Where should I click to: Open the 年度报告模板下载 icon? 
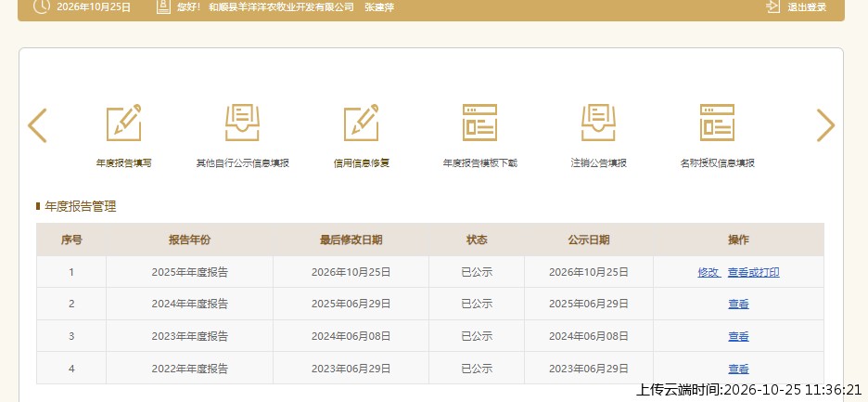click(480, 123)
